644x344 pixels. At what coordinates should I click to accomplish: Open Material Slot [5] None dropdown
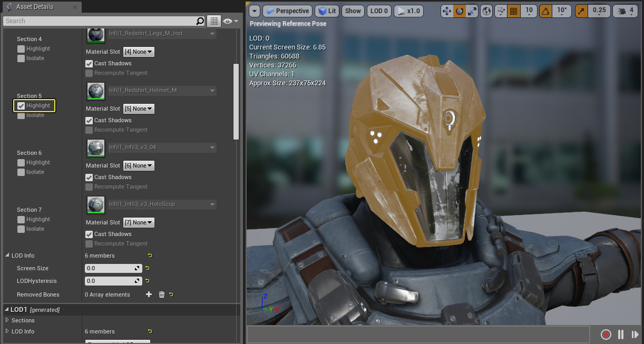click(139, 109)
